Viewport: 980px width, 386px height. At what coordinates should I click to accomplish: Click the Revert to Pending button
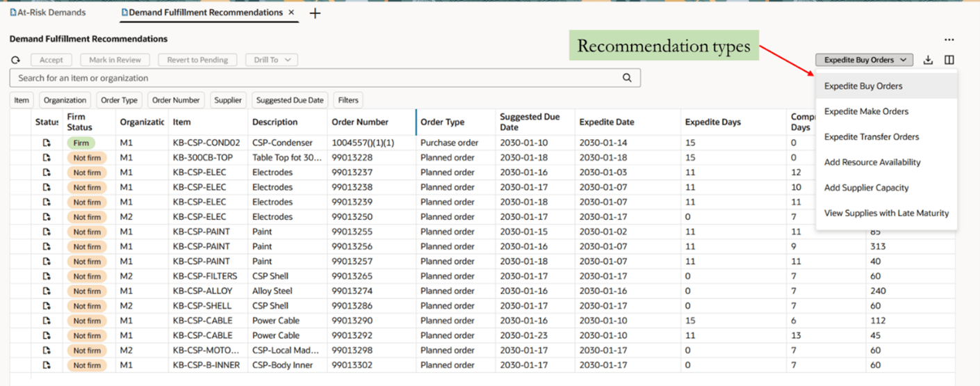tap(197, 60)
